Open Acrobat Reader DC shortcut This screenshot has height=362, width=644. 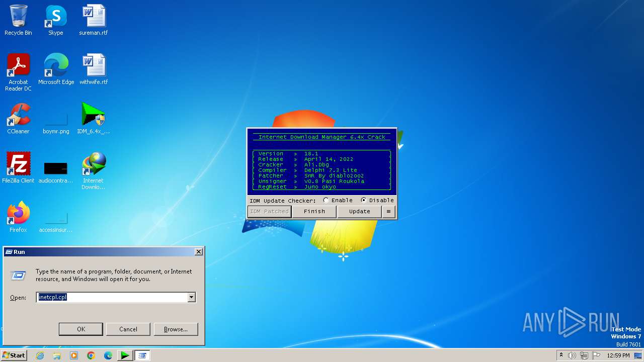(x=18, y=72)
